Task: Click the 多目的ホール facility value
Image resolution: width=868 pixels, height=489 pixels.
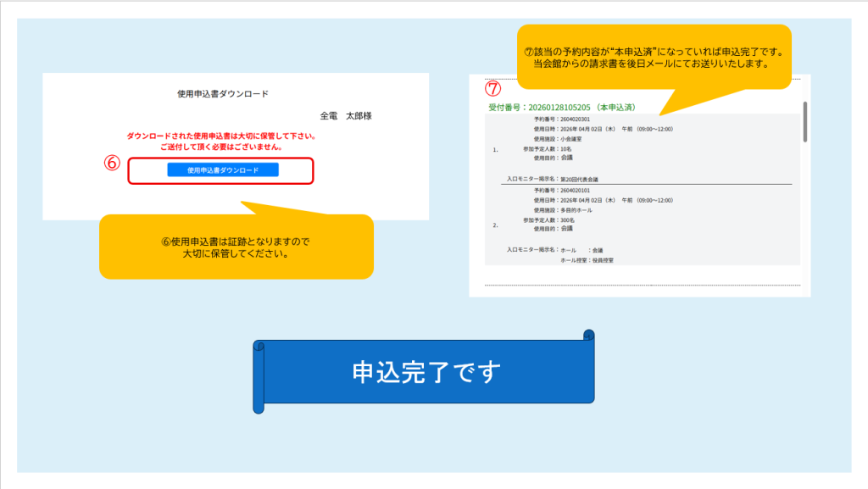Action: click(x=579, y=209)
